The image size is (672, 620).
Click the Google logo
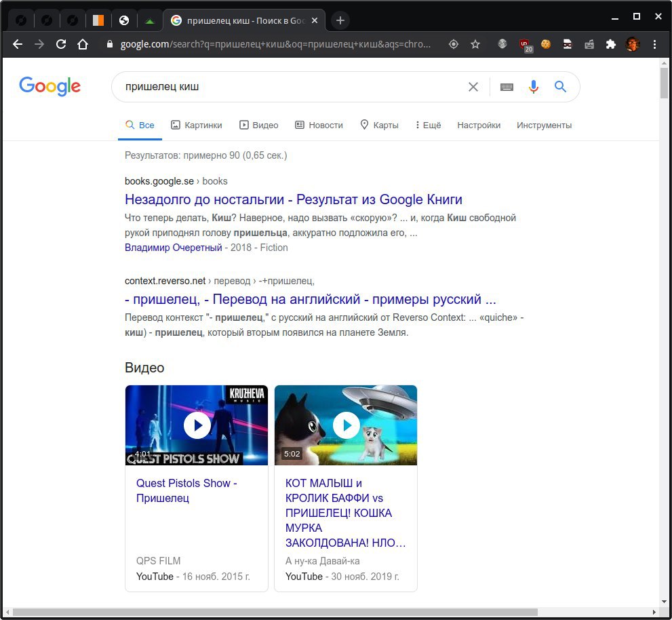[50, 86]
